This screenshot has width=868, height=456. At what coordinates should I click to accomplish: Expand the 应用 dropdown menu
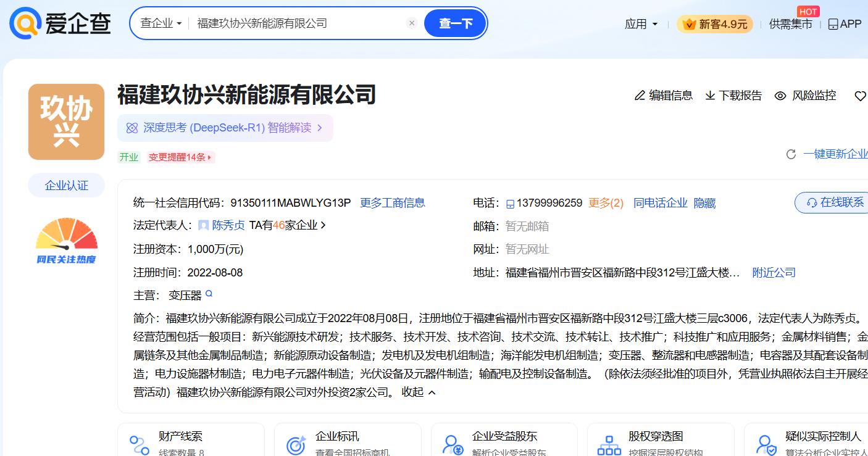641,24
